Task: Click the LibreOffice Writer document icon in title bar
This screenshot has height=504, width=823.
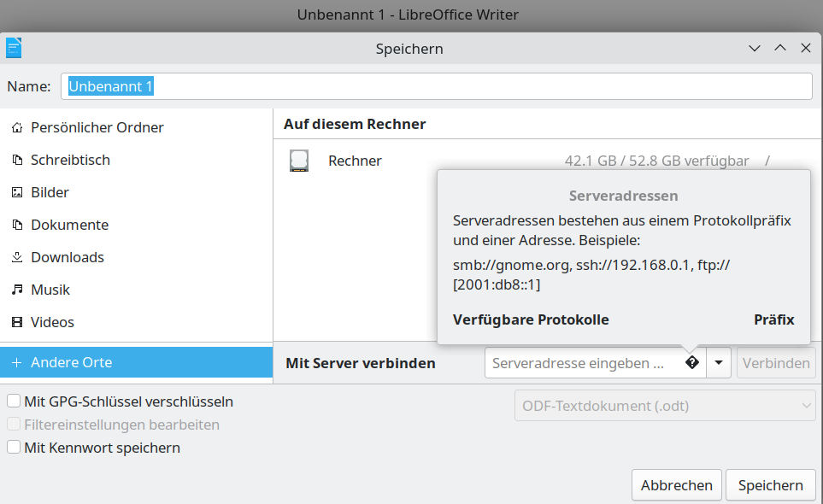Action: (x=14, y=48)
